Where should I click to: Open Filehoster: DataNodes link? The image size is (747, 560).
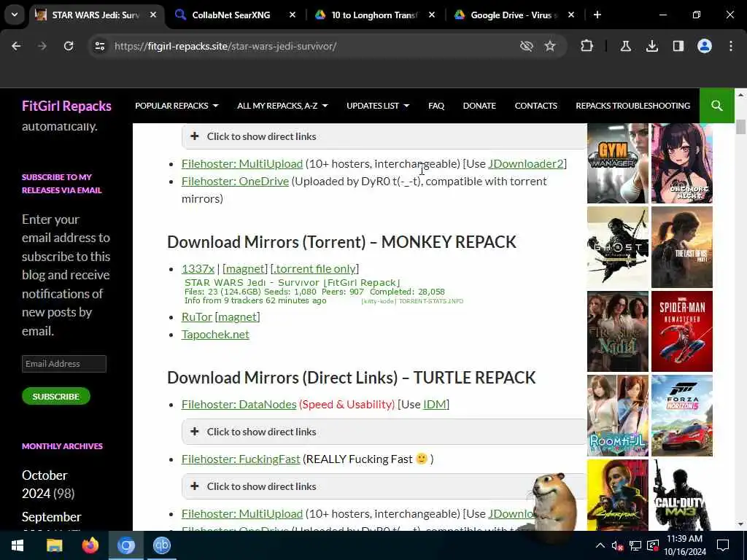pos(239,404)
